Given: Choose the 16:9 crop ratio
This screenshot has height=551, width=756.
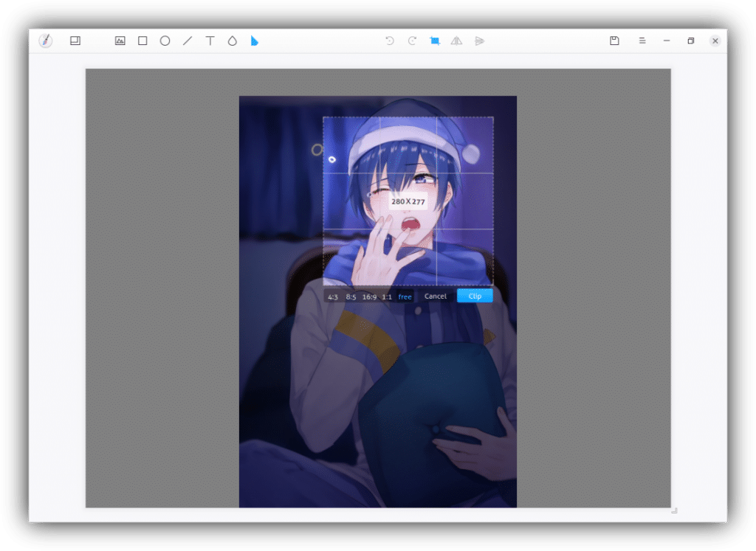Looking at the screenshot, I should pos(369,297).
